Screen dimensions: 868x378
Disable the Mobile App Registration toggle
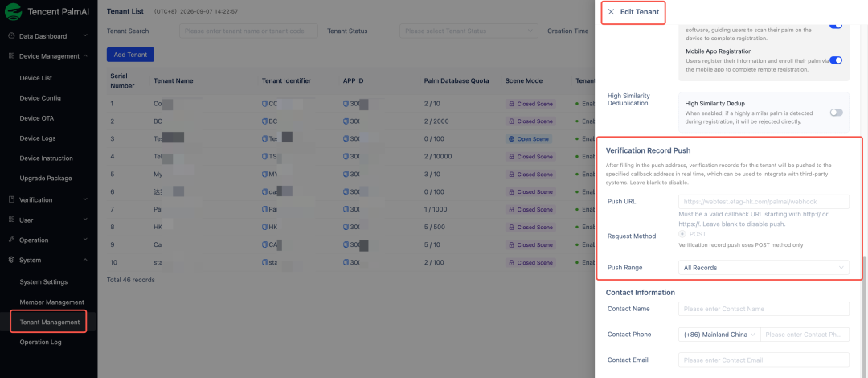click(836, 60)
